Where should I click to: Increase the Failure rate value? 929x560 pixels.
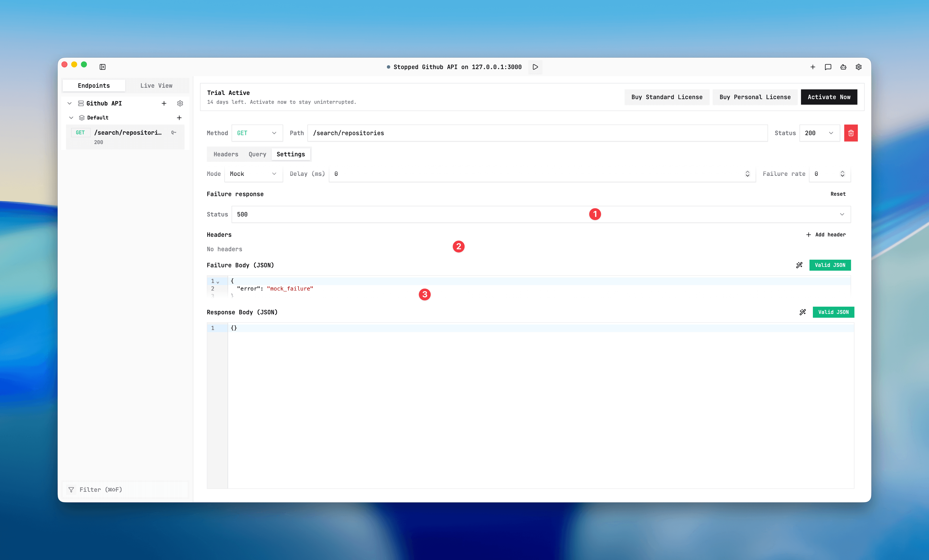[x=842, y=172]
